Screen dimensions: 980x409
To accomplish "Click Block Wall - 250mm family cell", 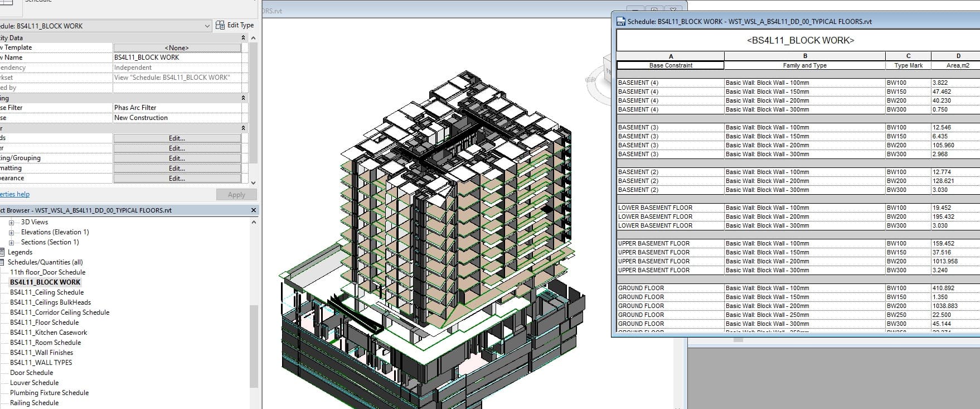I will click(x=805, y=315).
